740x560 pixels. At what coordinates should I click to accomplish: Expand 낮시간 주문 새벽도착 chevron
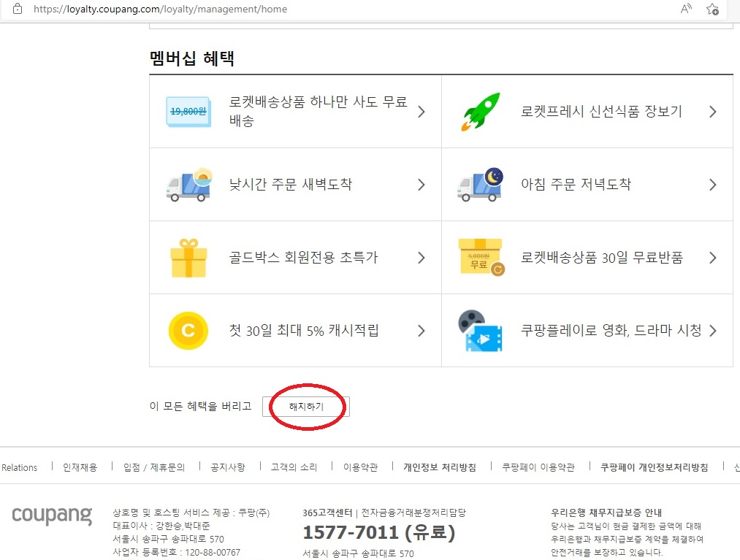coord(422,185)
